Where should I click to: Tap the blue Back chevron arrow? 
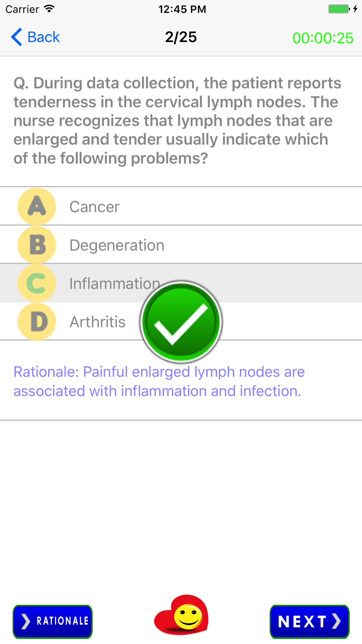(17, 37)
